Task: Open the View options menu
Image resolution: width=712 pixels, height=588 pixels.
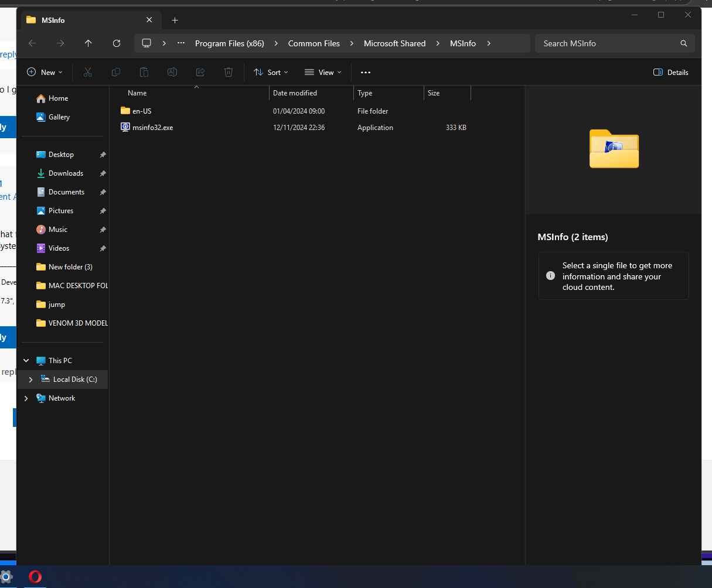Action: pos(323,72)
